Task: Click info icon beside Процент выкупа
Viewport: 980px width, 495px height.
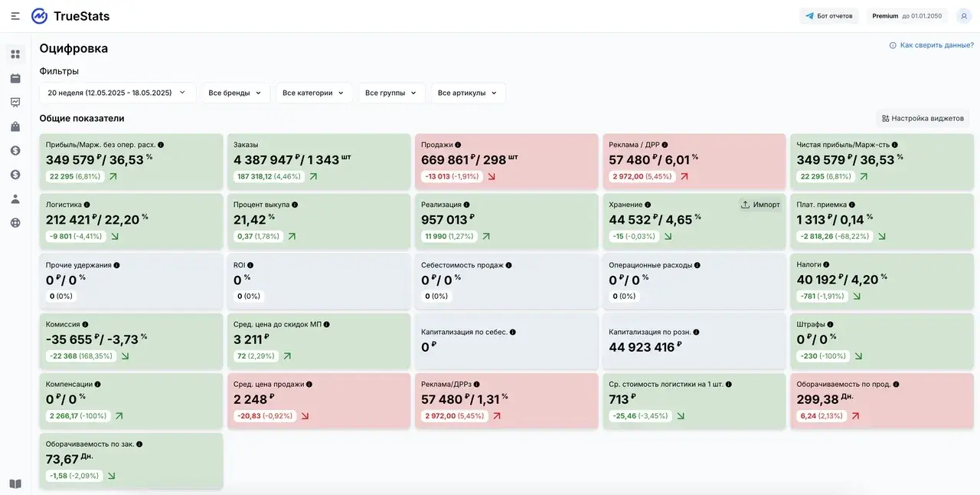Action: point(295,205)
